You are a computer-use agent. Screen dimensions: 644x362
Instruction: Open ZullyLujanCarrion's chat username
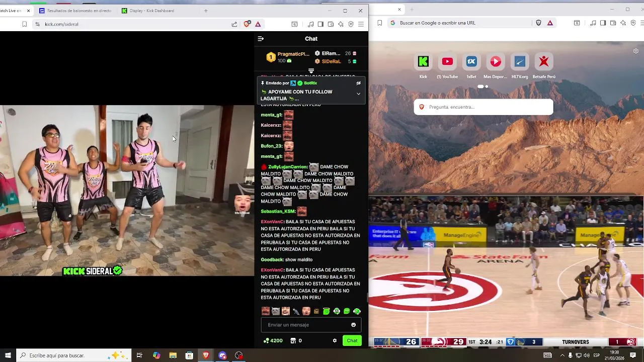pyautogui.click(x=287, y=167)
